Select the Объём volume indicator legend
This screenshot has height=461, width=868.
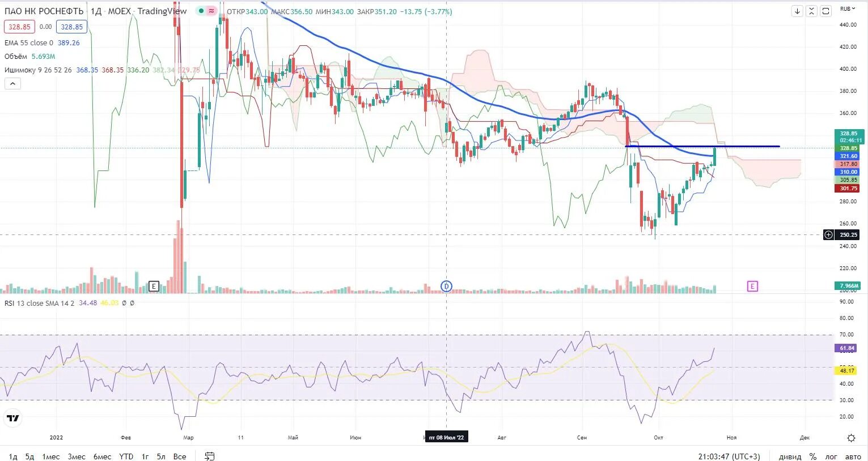coord(16,57)
